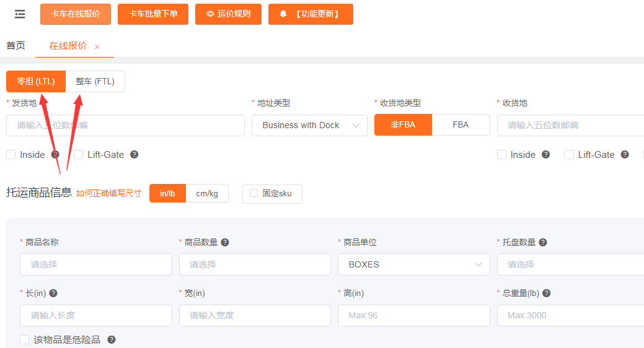Open 如何正确填写尺寸 link

108,193
